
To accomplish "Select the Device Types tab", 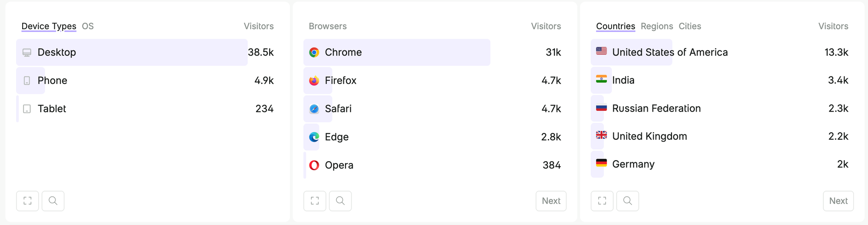I will click(x=49, y=26).
